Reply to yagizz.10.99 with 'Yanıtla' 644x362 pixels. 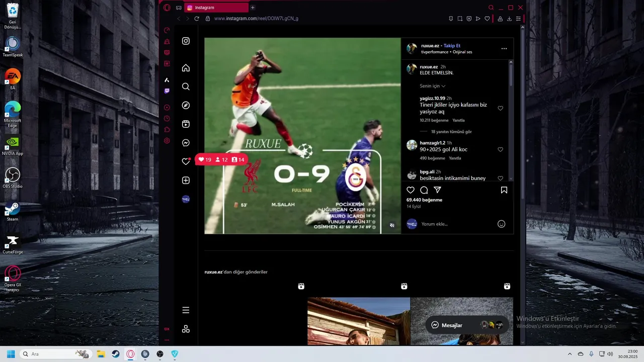coord(458,121)
